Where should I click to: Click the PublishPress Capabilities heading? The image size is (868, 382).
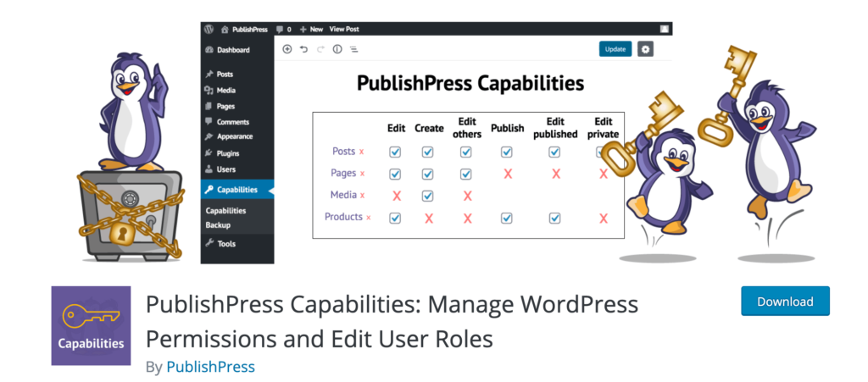click(470, 84)
